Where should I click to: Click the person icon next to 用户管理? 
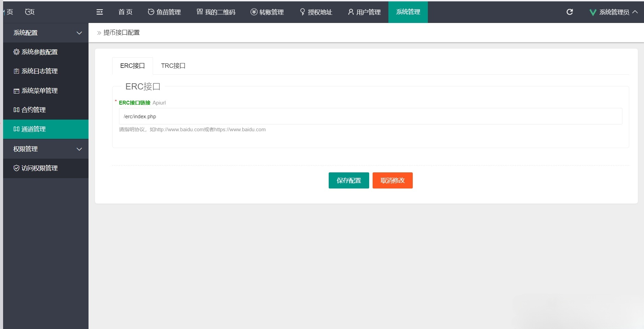pos(350,12)
